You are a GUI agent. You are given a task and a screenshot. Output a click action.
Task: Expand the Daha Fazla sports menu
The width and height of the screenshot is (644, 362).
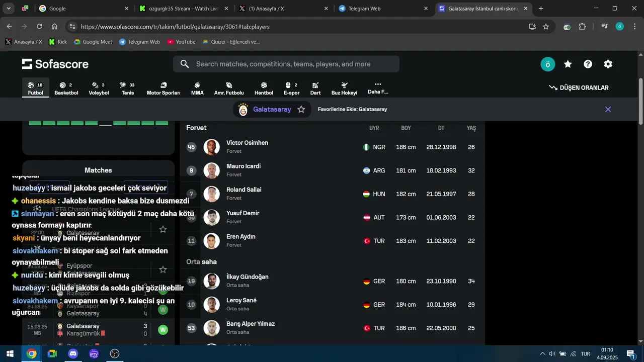378,88
